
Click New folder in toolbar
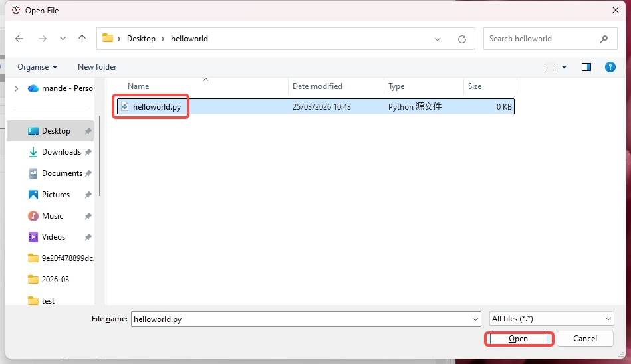click(x=97, y=67)
